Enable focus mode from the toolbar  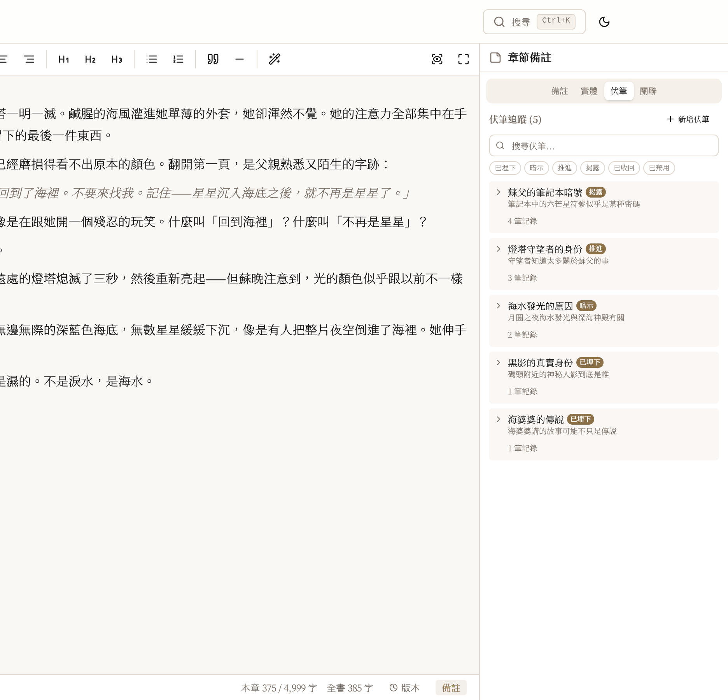click(437, 59)
